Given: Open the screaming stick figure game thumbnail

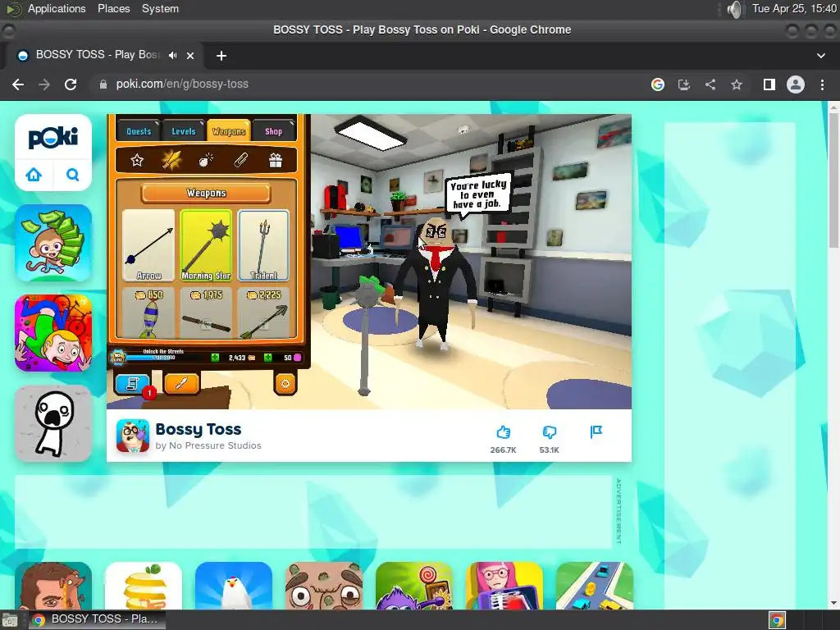Looking at the screenshot, I should [x=53, y=423].
